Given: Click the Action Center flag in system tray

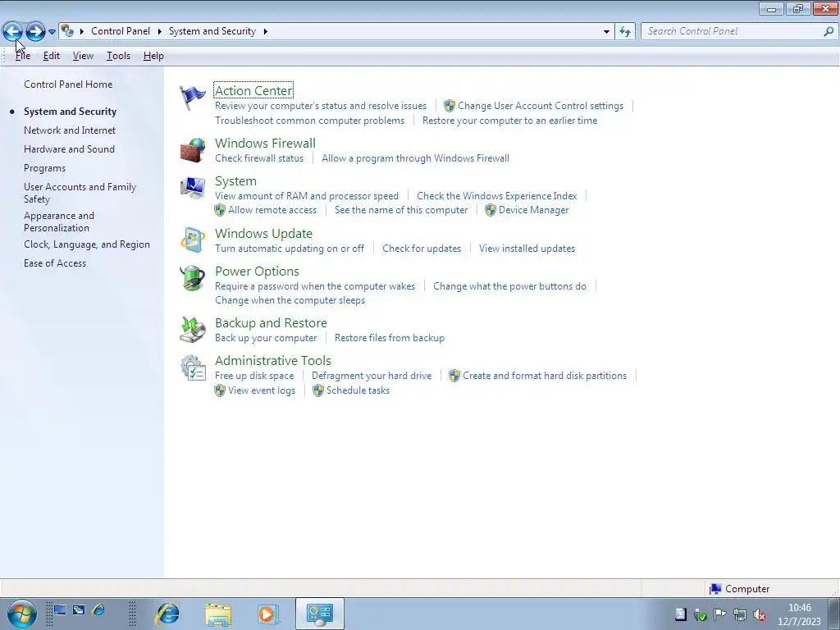Looking at the screenshot, I should tap(720, 614).
